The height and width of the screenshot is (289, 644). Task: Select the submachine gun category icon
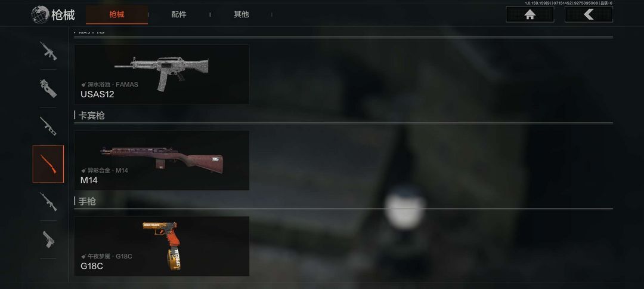[48, 88]
